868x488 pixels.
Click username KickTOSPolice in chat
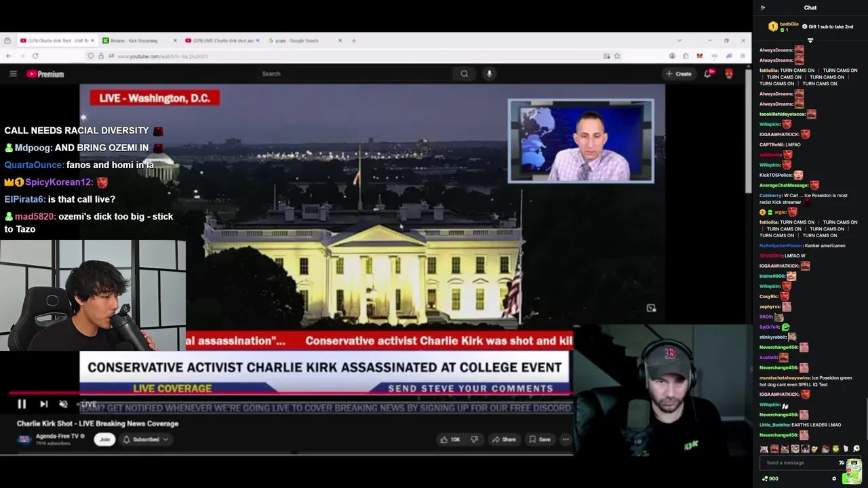(776, 175)
